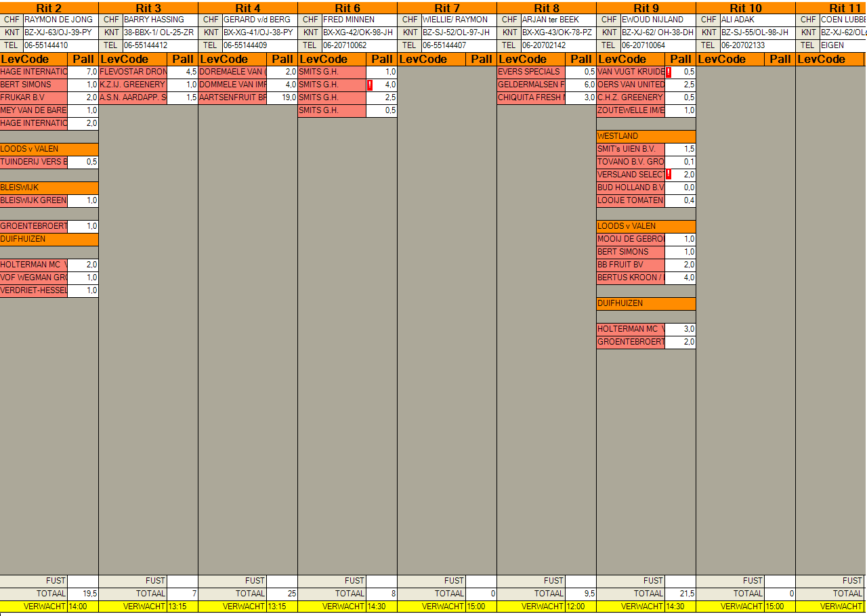Click driver cell ALI ADAK
Image resolution: width=867 pixels, height=616 pixels.
[x=758, y=20]
